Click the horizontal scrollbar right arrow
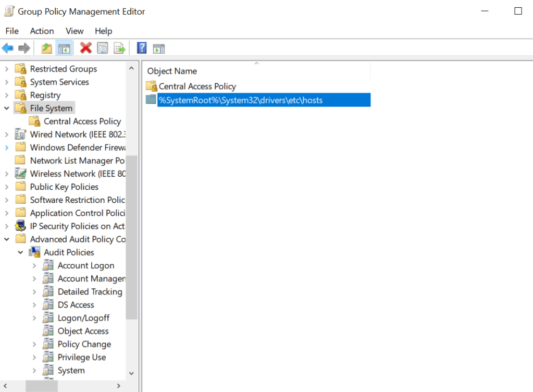533x392 pixels. (119, 386)
